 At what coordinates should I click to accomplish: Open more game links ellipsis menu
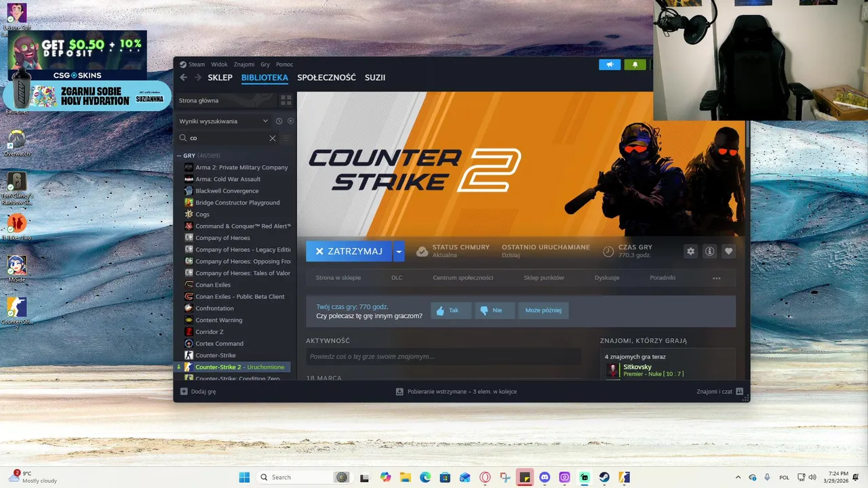pyautogui.click(x=717, y=278)
